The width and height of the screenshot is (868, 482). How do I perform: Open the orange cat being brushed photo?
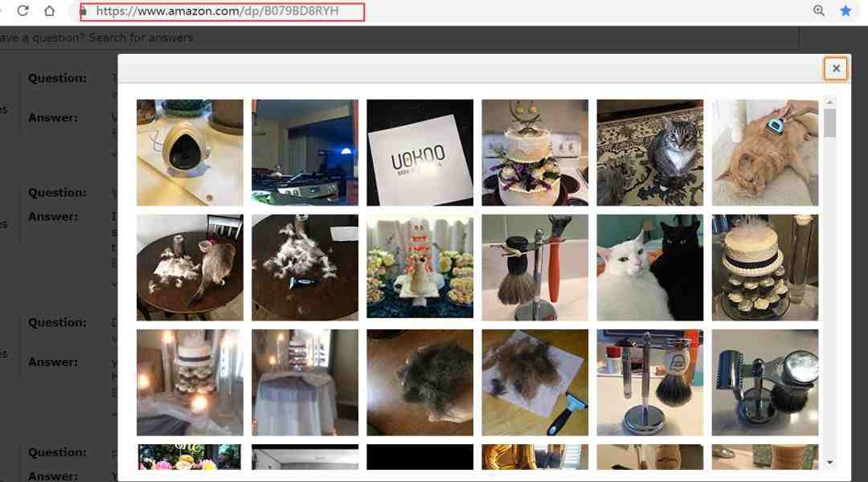[x=766, y=153]
